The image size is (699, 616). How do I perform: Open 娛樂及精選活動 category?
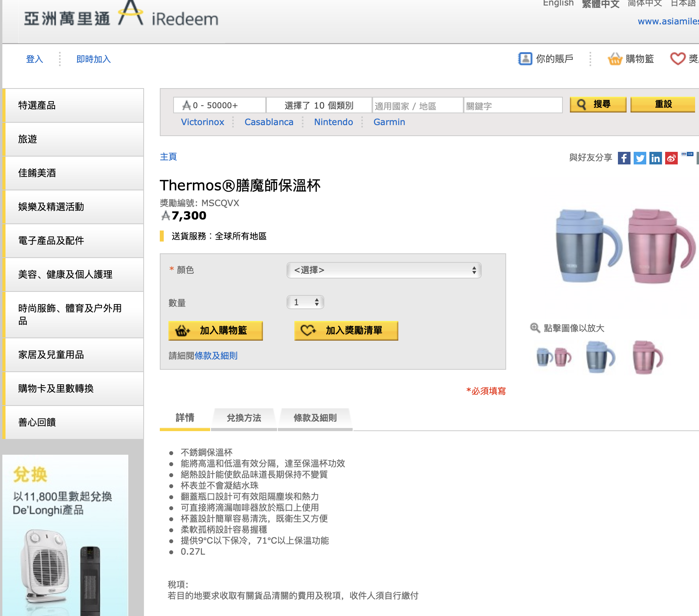coord(74,207)
